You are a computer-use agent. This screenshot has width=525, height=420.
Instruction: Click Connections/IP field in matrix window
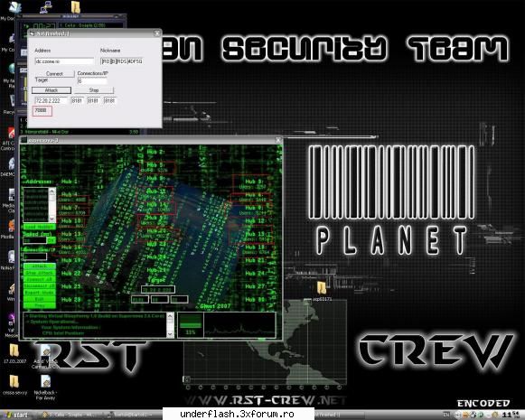pos(35,257)
